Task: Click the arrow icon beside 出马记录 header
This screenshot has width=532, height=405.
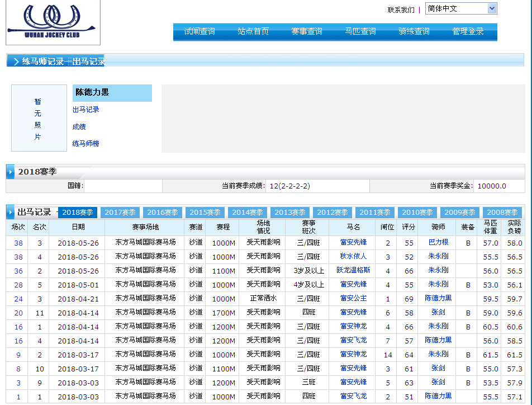Action: [x=11, y=213]
